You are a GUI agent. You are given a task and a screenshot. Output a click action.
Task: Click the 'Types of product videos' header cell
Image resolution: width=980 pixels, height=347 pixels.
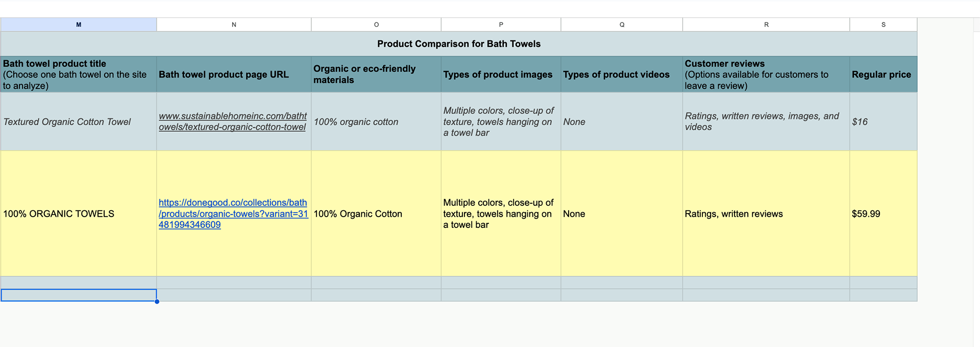tap(622, 75)
